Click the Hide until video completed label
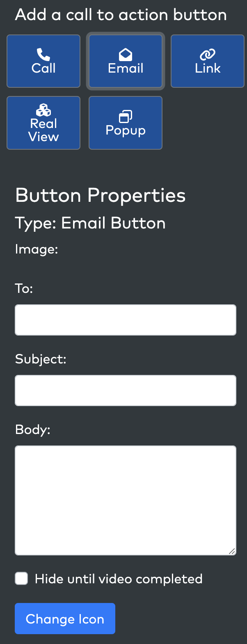This screenshot has height=644, width=247. click(x=119, y=579)
